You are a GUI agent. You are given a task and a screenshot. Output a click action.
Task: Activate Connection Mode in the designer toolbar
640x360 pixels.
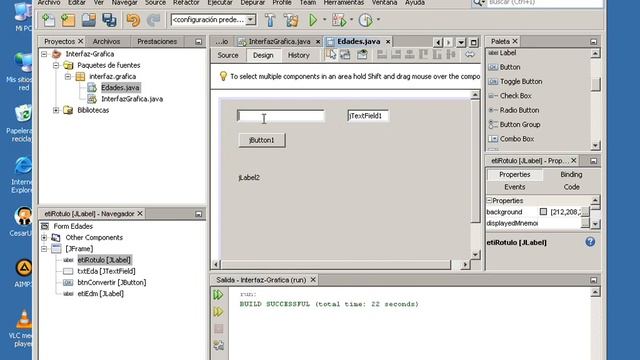345,55
